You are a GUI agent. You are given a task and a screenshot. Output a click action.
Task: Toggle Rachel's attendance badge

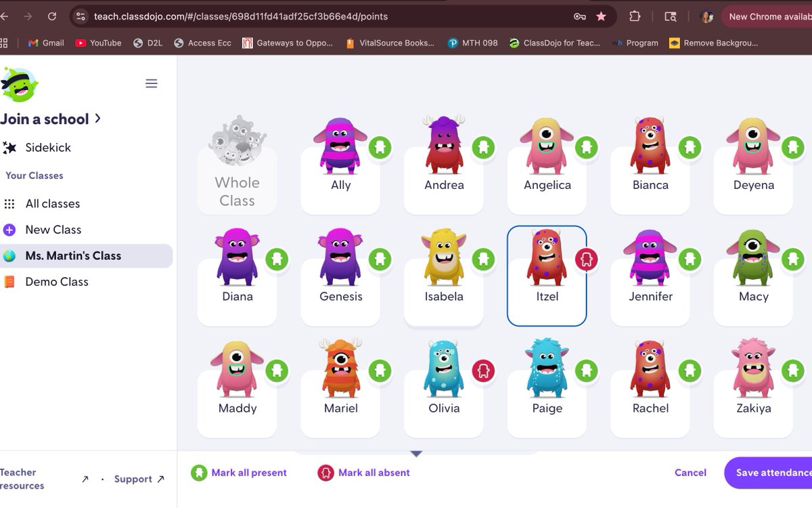(x=690, y=371)
